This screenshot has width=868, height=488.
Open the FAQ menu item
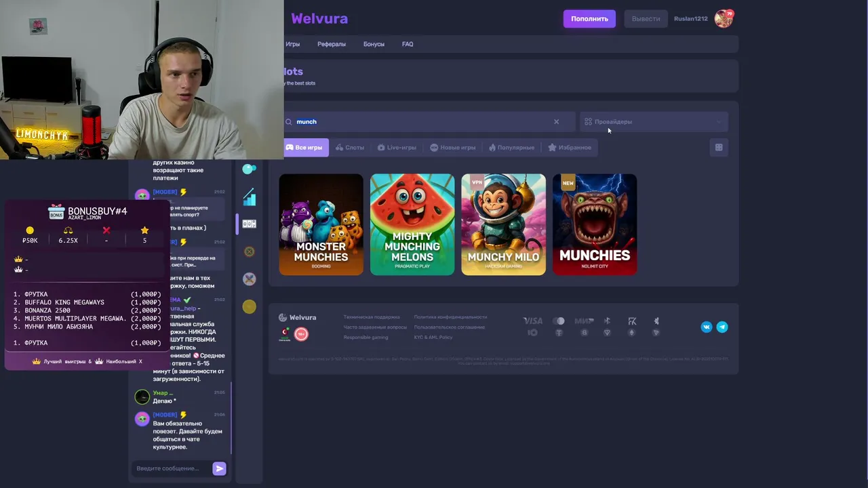coord(408,44)
